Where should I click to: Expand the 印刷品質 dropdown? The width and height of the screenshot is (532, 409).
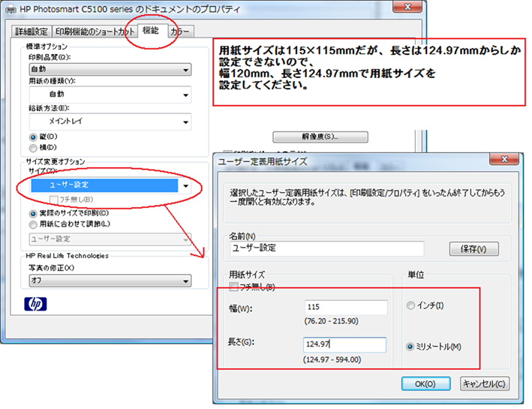pos(110,70)
